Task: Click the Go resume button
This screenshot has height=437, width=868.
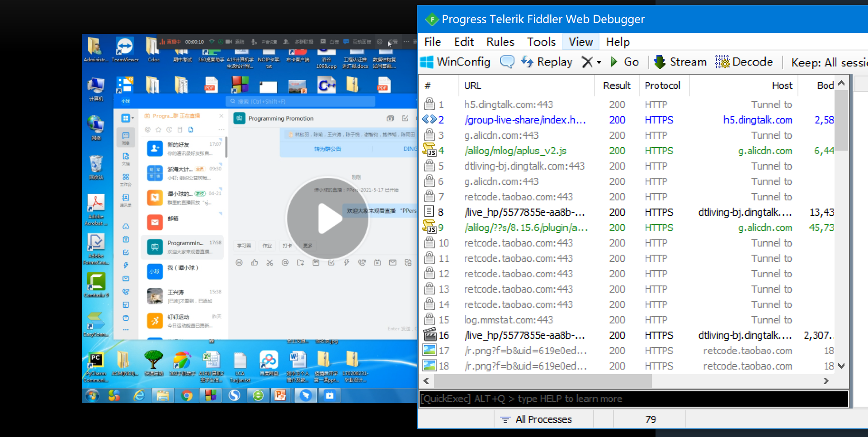Action: [x=625, y=62]
